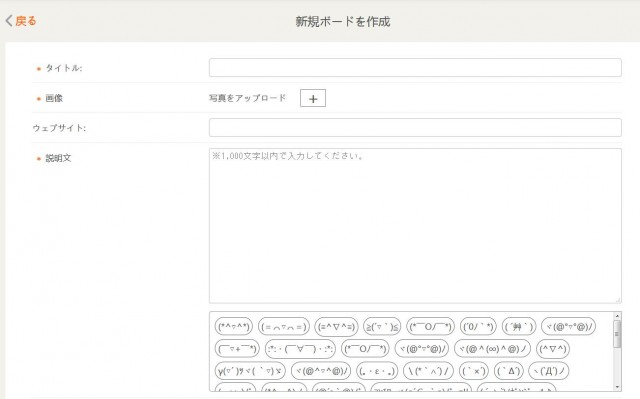Click the emoticon list scrollbar thumb
Screen dimensions: 640x399
click(617, 334)
